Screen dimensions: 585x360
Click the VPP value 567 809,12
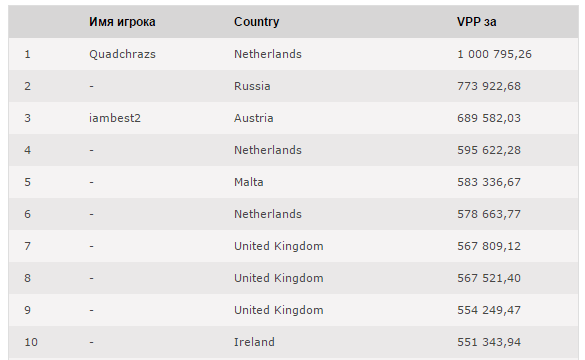pos(489,246)
